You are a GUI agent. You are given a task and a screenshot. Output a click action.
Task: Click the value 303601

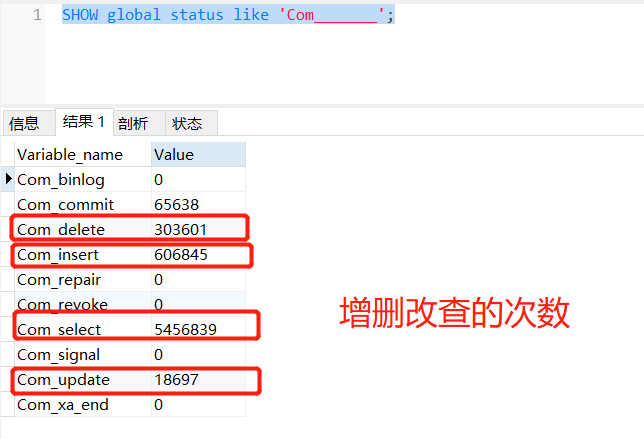coord(180,230)
